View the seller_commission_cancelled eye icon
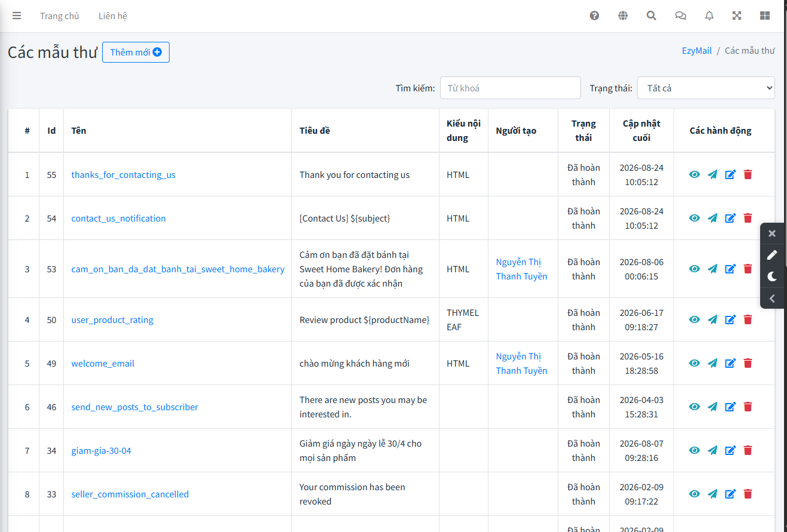This screenshot has height=532, width=787. coord(694,494)
